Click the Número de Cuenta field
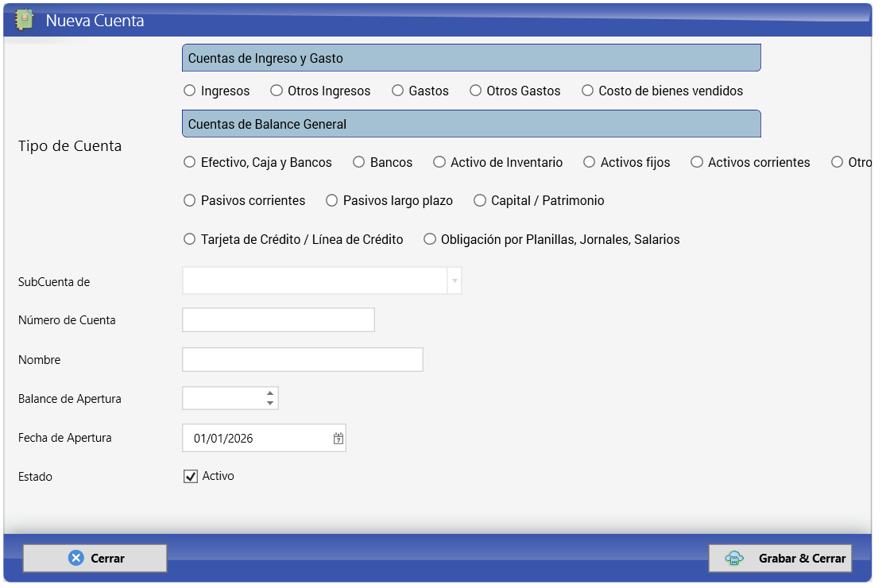This screenshot has height=588, width=882. point(278,319)
